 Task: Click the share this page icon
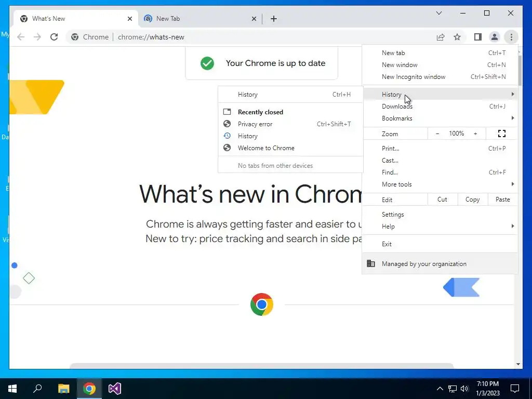(x=441, y=37)
